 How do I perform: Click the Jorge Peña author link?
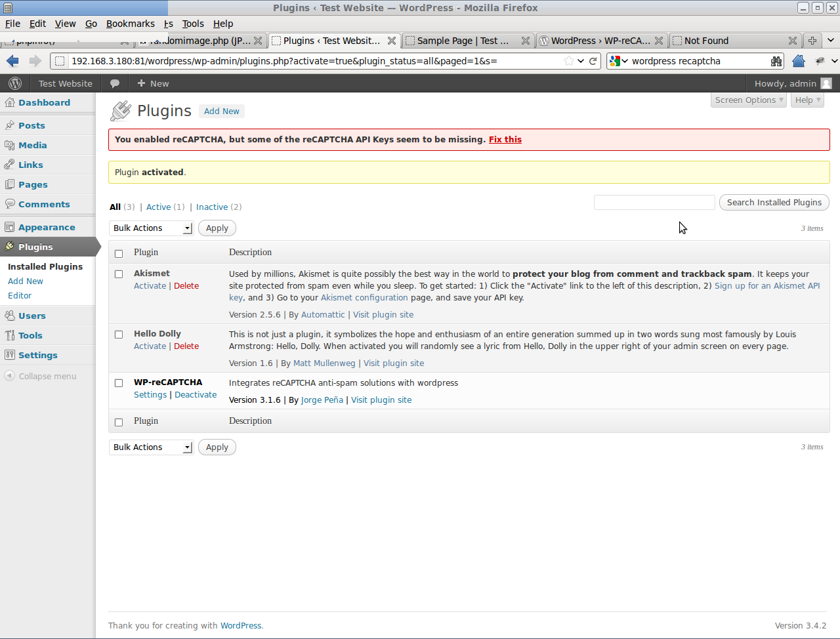click(322, 400)
